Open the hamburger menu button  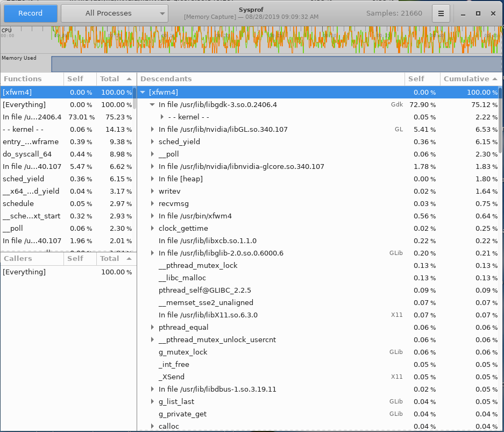point(441,13)
